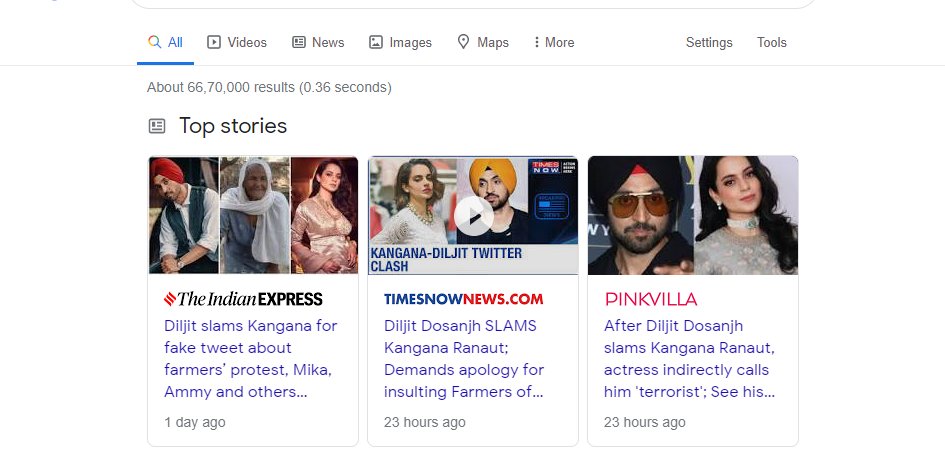Click the search input field
The image size is (945, 457).
click(x=473, y=3)
